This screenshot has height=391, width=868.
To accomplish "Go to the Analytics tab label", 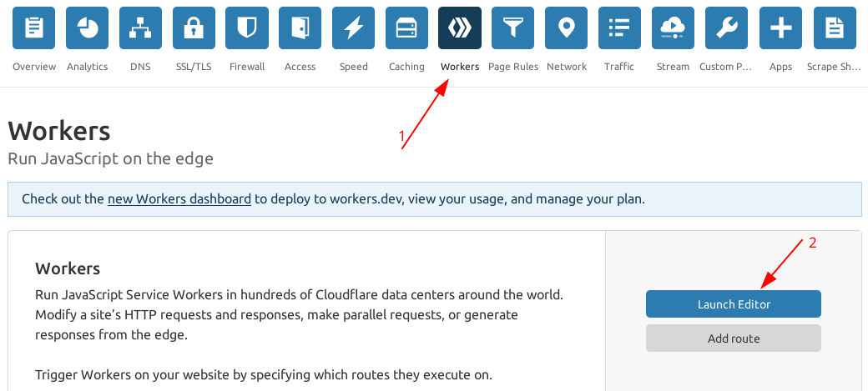I will click(x=87, y=67).
